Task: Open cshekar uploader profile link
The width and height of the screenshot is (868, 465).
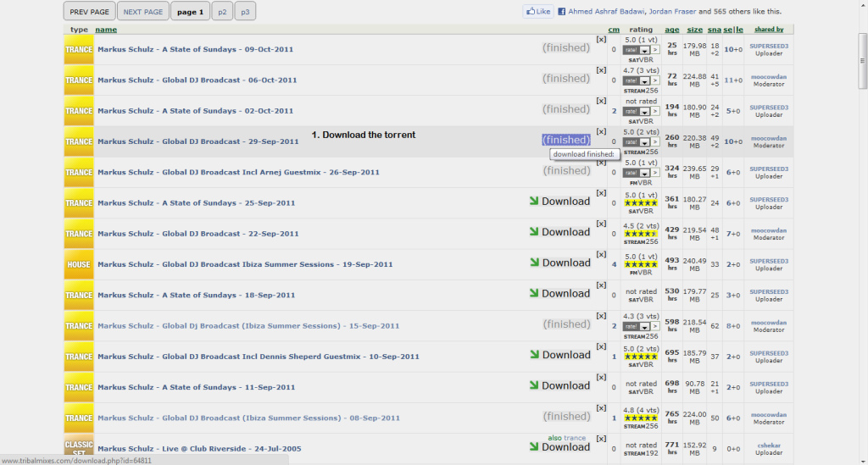Action: pyautogui.click(x=769, y=445)
